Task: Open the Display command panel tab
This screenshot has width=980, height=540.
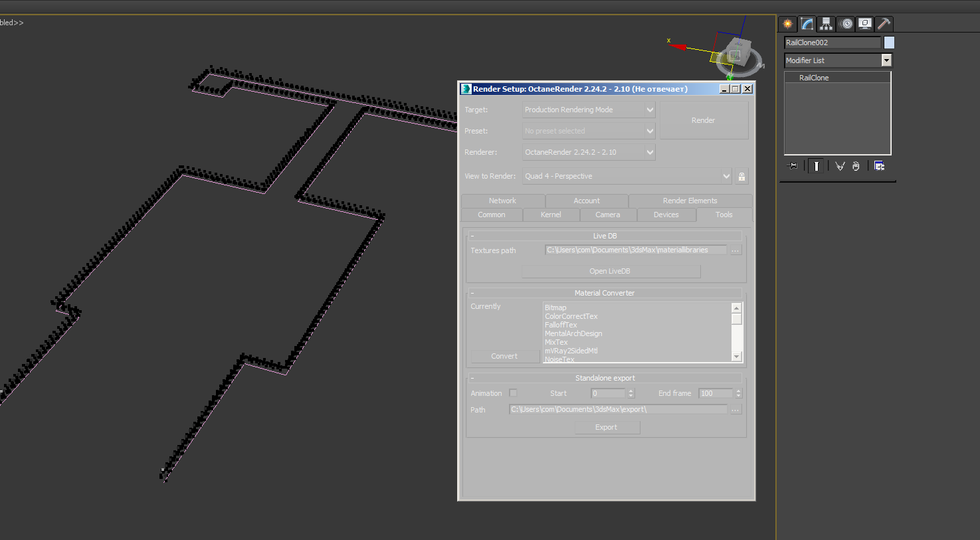Action: point(864,24)
